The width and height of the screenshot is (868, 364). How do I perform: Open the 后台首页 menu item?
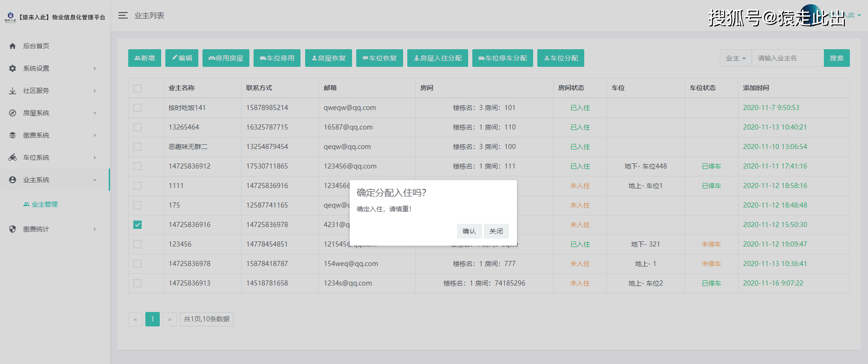click(55, 46)
